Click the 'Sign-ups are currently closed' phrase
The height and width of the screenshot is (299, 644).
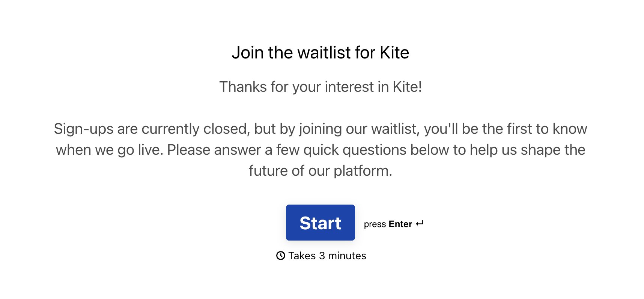(150, 129)
